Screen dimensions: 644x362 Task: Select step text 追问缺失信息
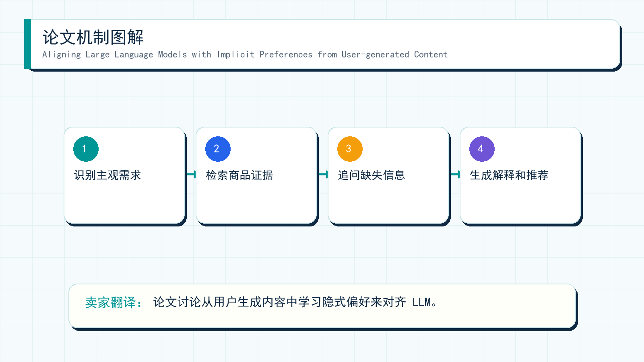[372, 175]
